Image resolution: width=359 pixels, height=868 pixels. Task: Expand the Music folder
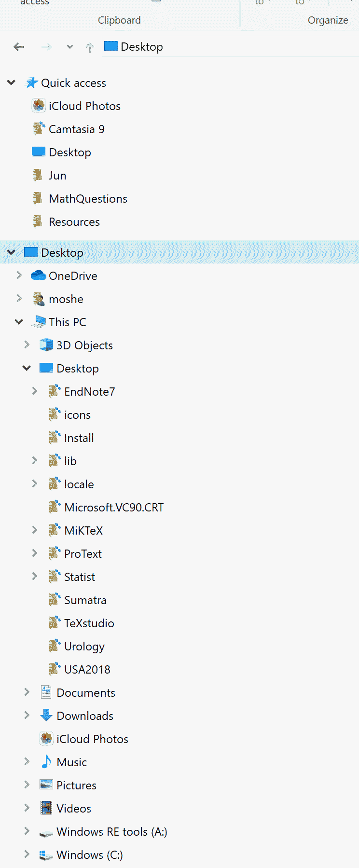[x=27, y=761]
